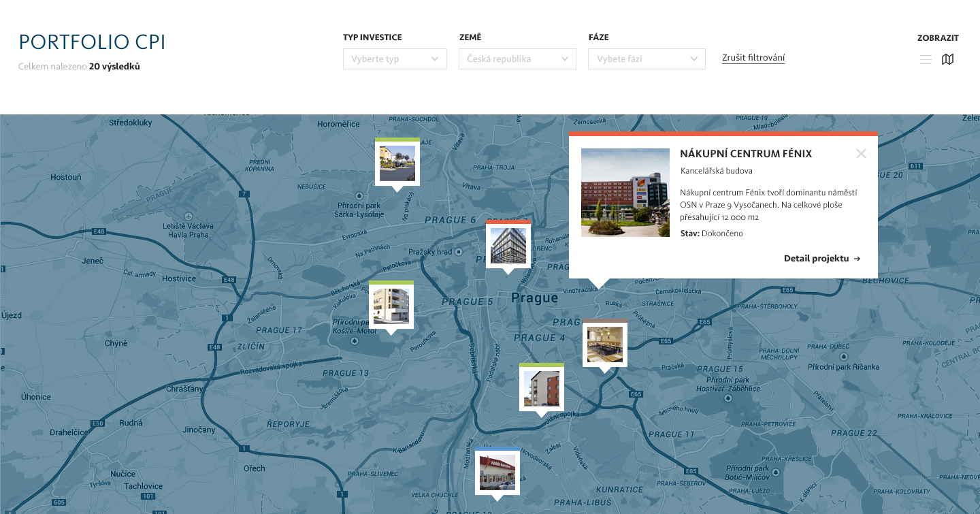Click the ZLIČÍN map label
The height and width of the screenshot is (514, 980).
pyautogui.click(x=251, y=347)
